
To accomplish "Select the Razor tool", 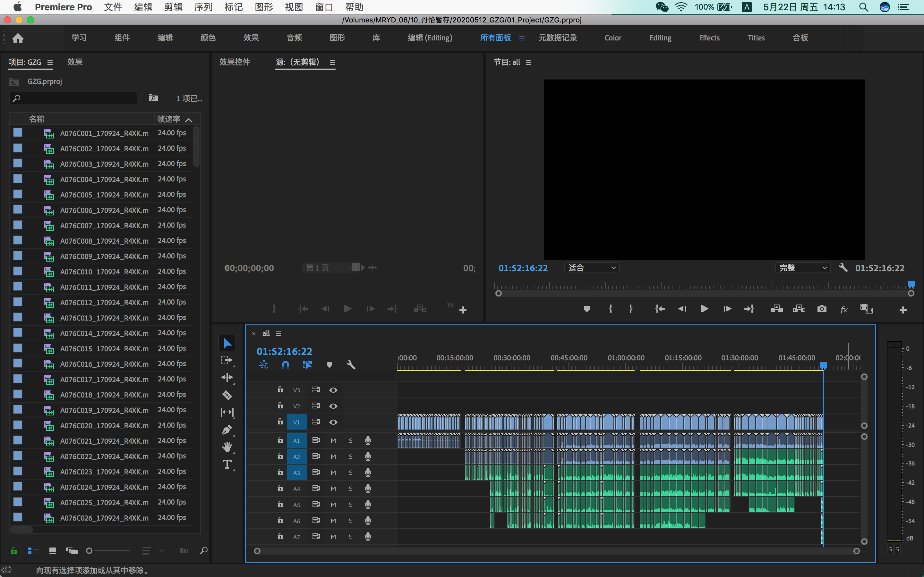I will (227, 395).
